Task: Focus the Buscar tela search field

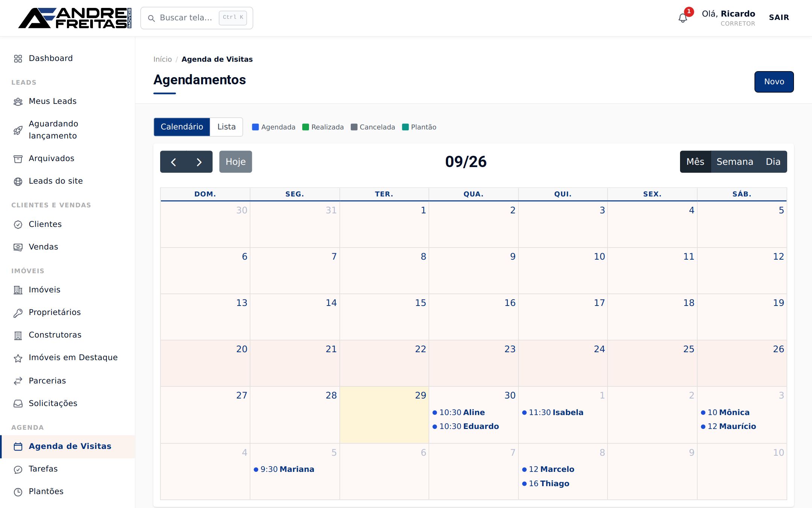Action: click(197, 18)
